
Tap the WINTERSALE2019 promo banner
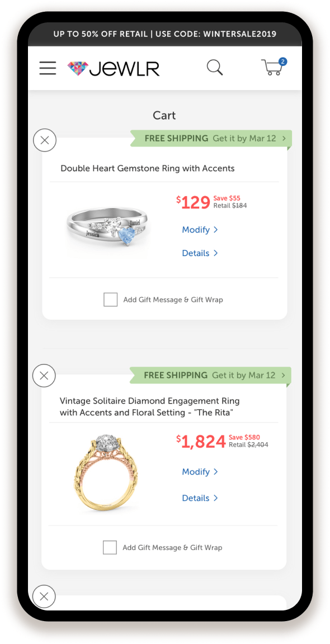pyautogui.click(x=165, y=34)
